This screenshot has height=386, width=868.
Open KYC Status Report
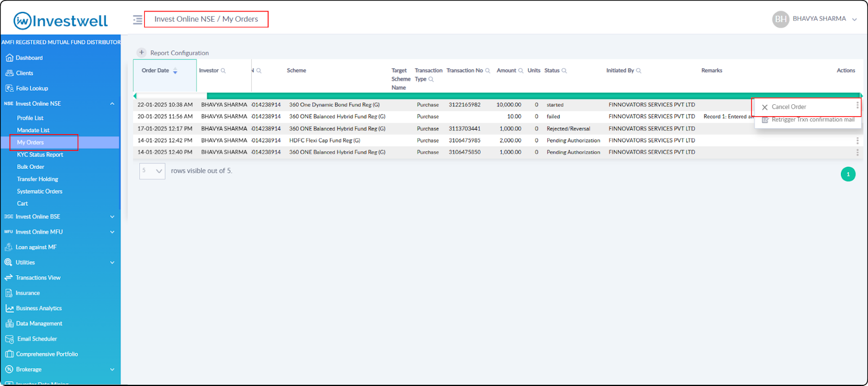[x=40, y=155]
